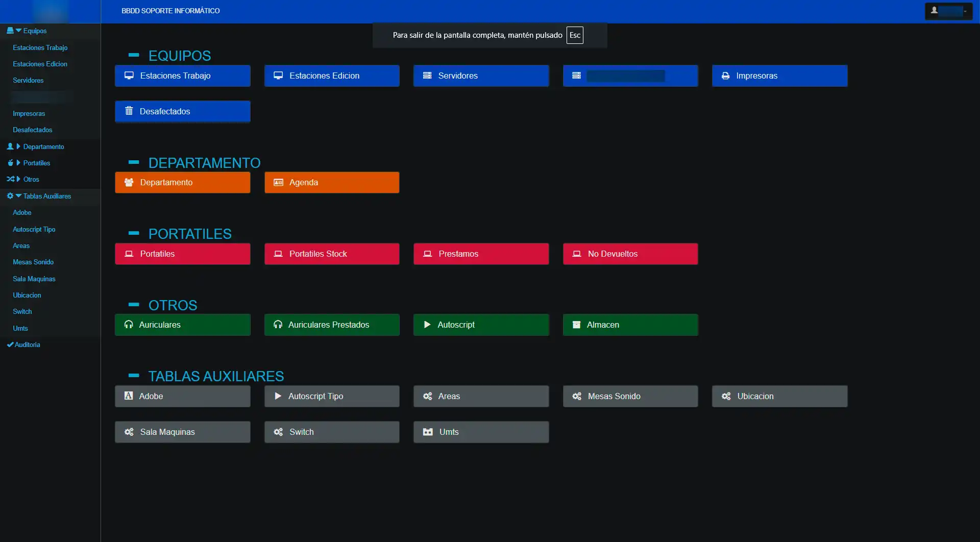Open the orange Departamento button
Viewport: 980px width, 542px height.
[x=182, y=182]
